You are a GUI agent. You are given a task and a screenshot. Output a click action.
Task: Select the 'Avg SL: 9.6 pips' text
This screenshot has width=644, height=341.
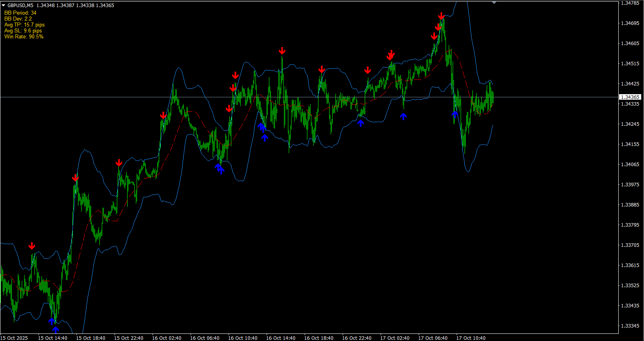tap(23, 31)
